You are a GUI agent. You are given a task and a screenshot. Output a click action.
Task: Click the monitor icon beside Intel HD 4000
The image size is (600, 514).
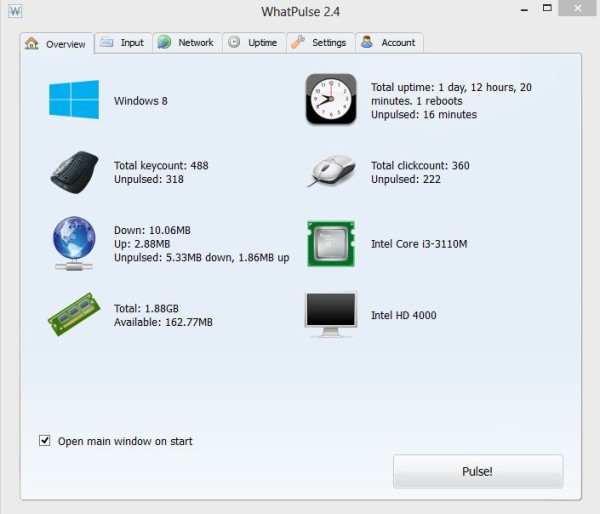(x=331, y=315)
